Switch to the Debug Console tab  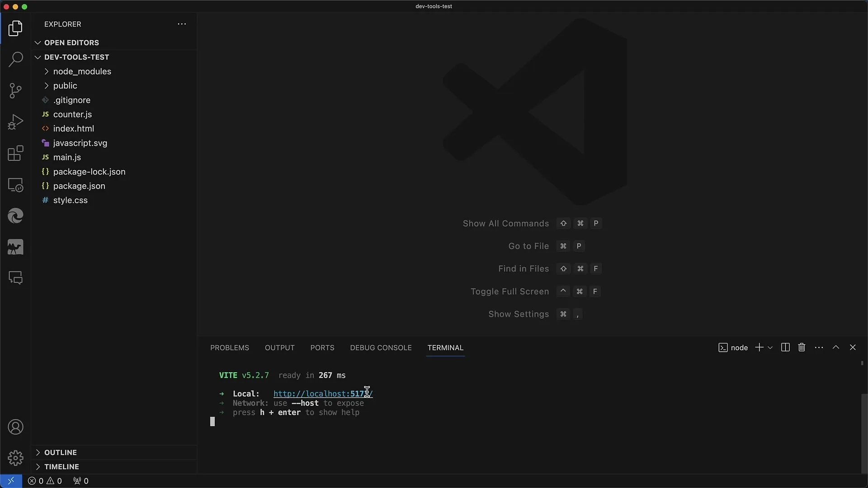[381, 348]
